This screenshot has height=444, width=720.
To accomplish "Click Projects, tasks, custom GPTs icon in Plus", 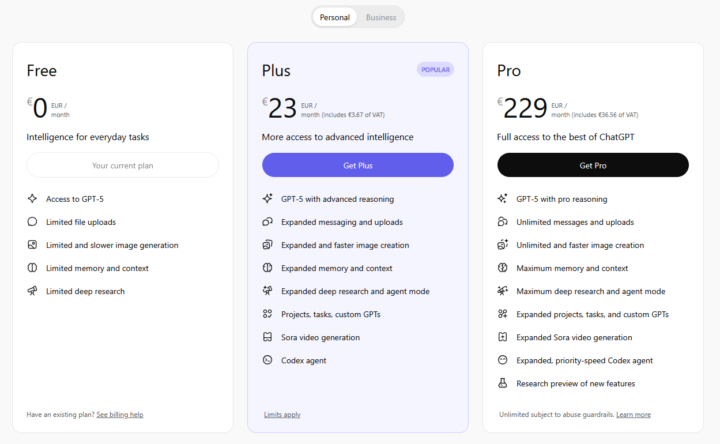I will (267, 314).
